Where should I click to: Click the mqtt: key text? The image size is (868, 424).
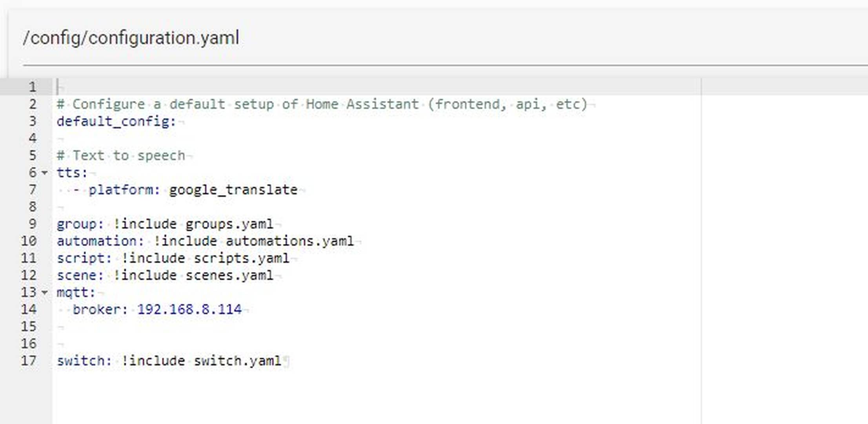(76, 292)
